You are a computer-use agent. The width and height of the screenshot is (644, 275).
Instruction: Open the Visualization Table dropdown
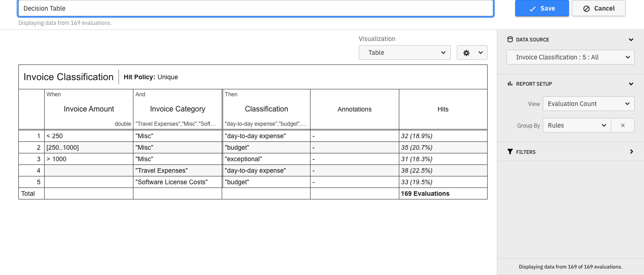[404, 53]
